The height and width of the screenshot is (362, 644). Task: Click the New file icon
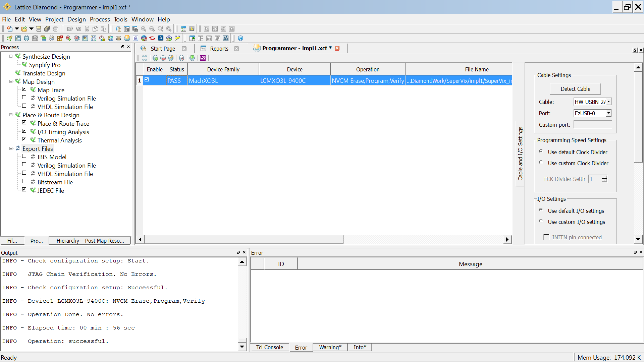click(x=9, y=29)
